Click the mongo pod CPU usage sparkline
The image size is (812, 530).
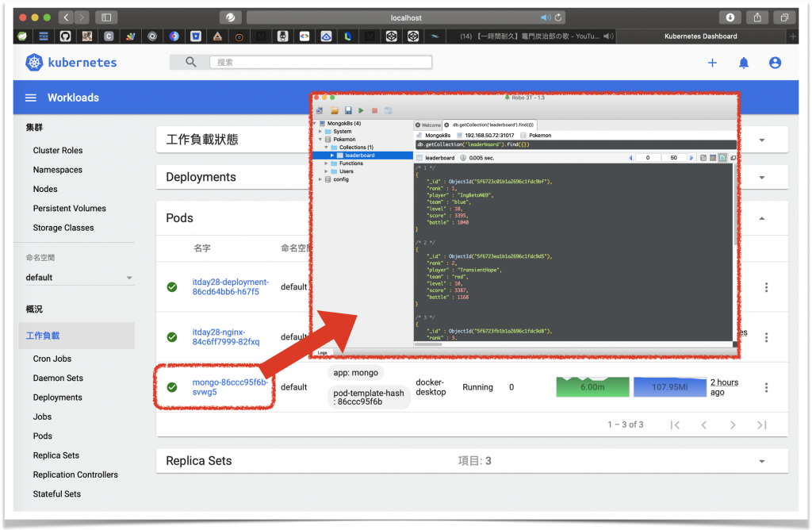click(593, 387)
